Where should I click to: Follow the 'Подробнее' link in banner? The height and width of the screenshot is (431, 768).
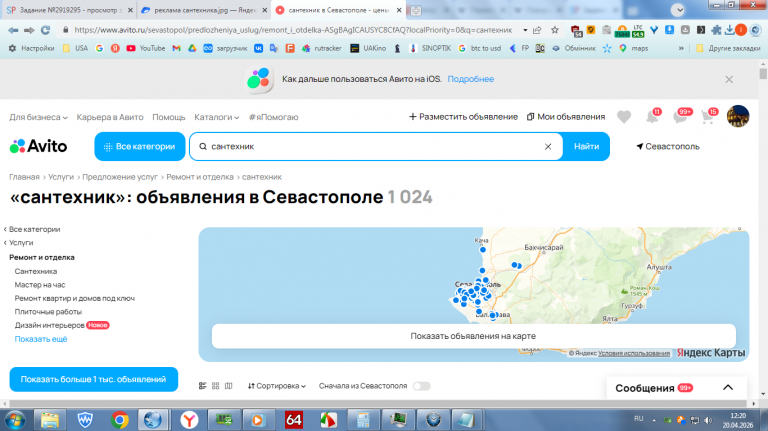click(x=471, y=79)
